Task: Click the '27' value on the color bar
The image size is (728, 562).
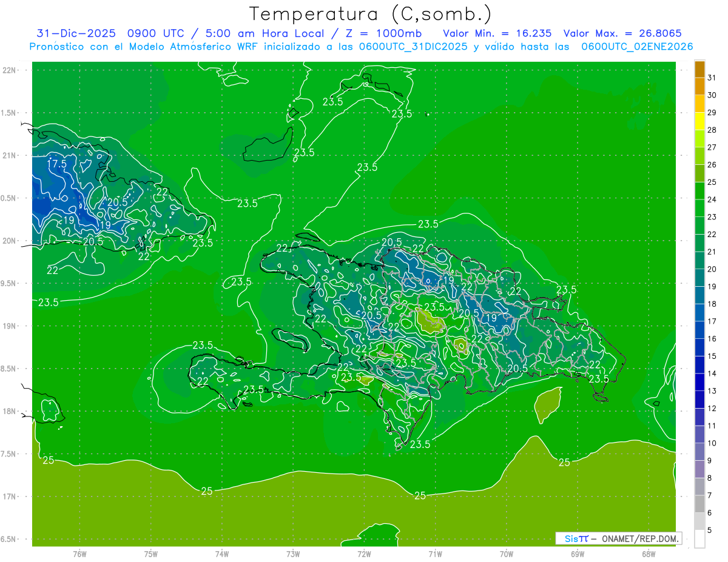Action: [x=712, y=147]
